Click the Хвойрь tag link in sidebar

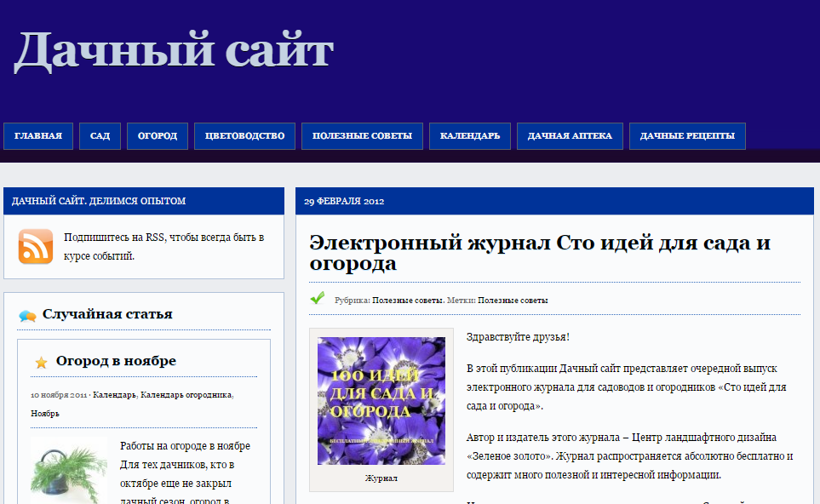tap(45, 414)
